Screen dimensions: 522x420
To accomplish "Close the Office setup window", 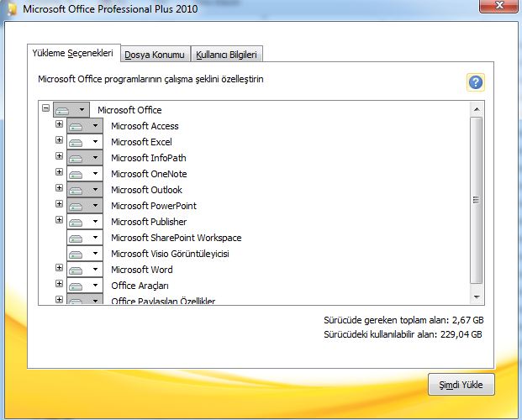I will [498, 6].
